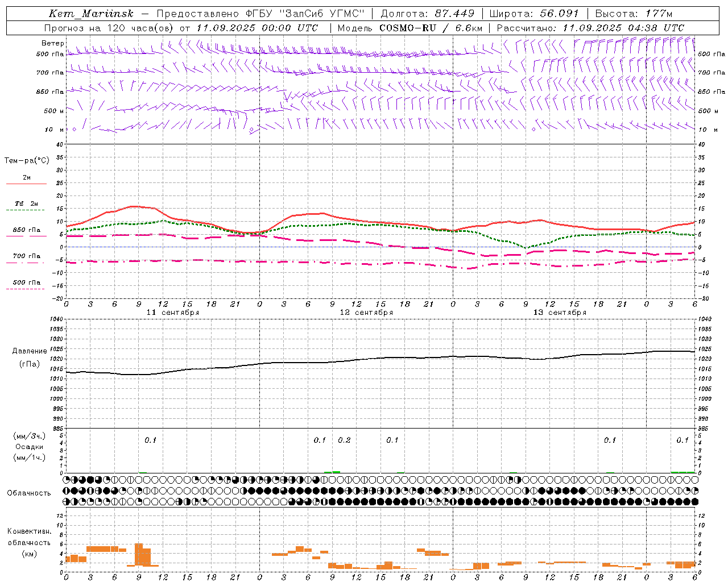Click the '(км)' convective height unit label
This screenshot has width=728, height=582.
tap(29, 554)
